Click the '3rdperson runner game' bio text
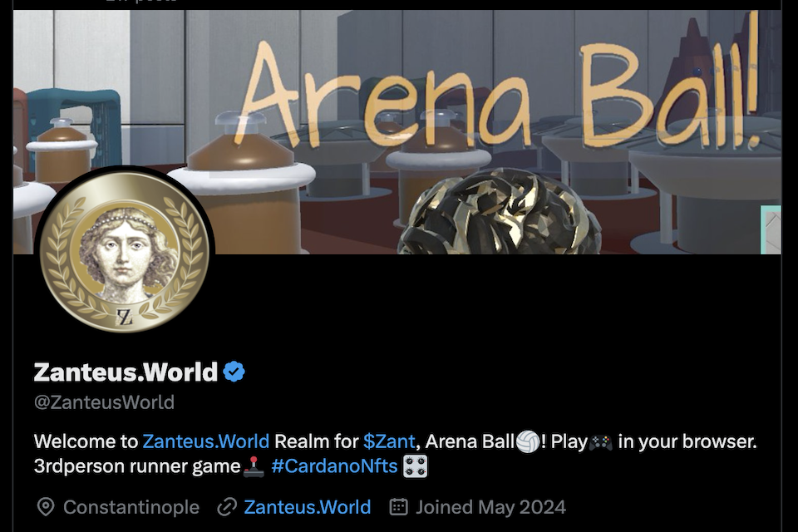 (137, 466)
